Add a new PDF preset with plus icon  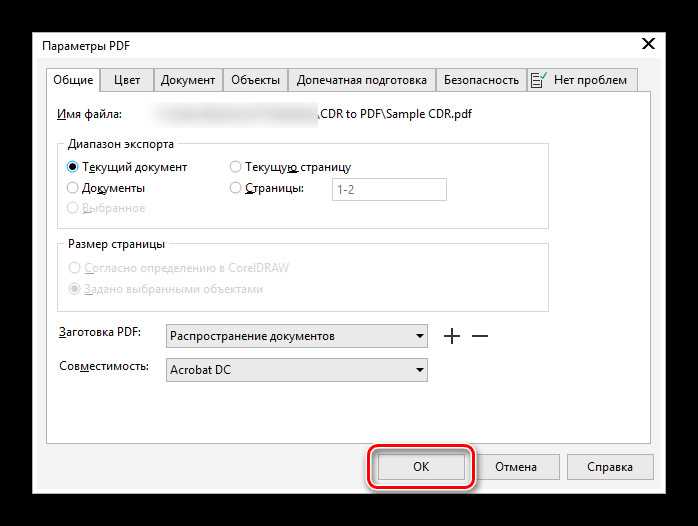[452, 336]
